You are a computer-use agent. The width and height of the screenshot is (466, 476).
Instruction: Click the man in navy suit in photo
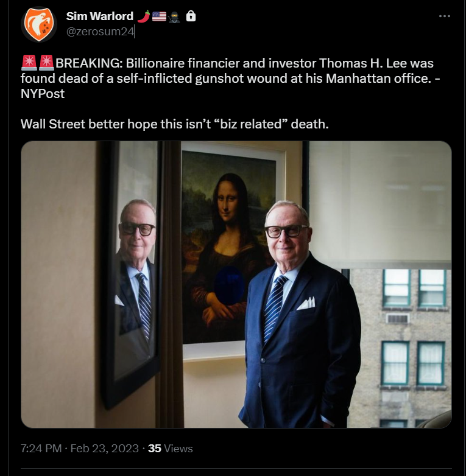coord(299,314)
